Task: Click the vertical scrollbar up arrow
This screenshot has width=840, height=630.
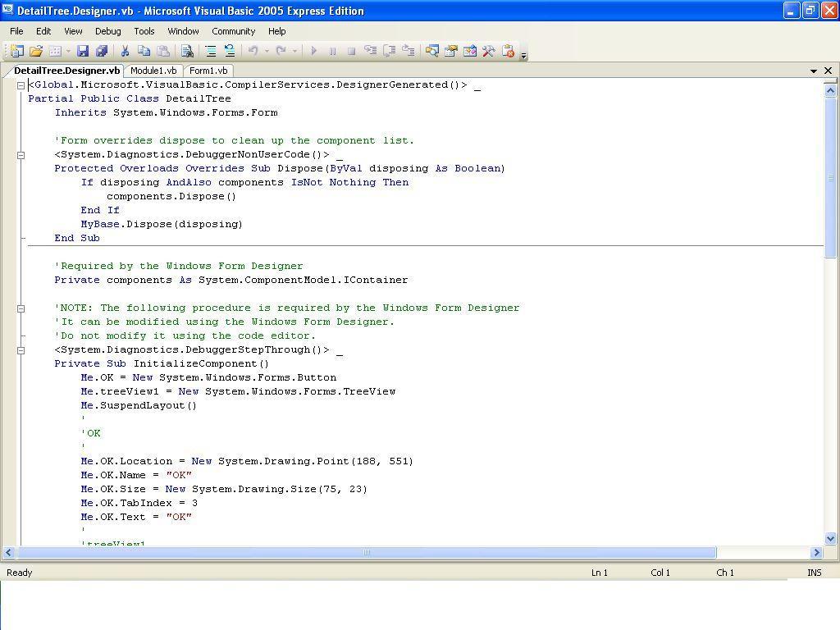Action: pos(830,90)
